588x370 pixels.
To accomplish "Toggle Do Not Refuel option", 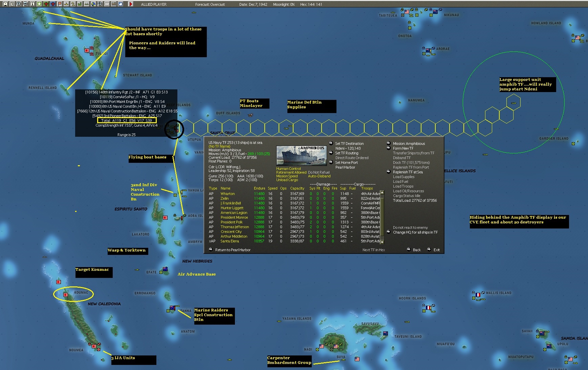I will (x=319, y=172).
